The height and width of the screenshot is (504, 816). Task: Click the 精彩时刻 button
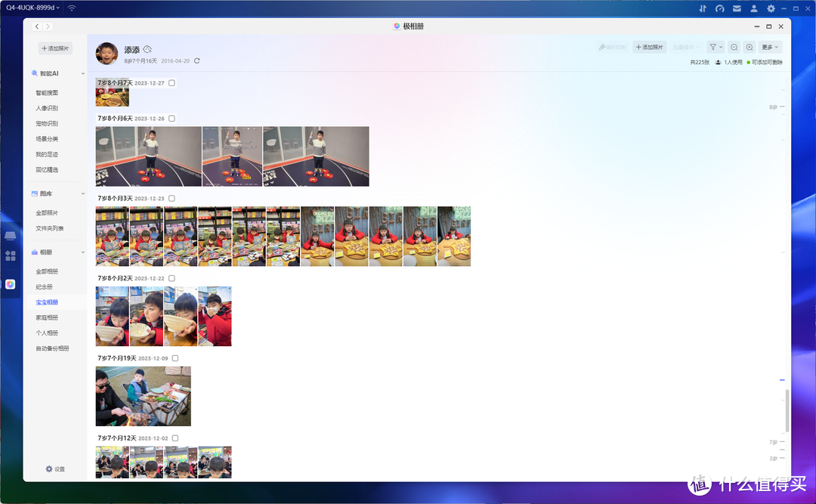[x=613, y=48]
